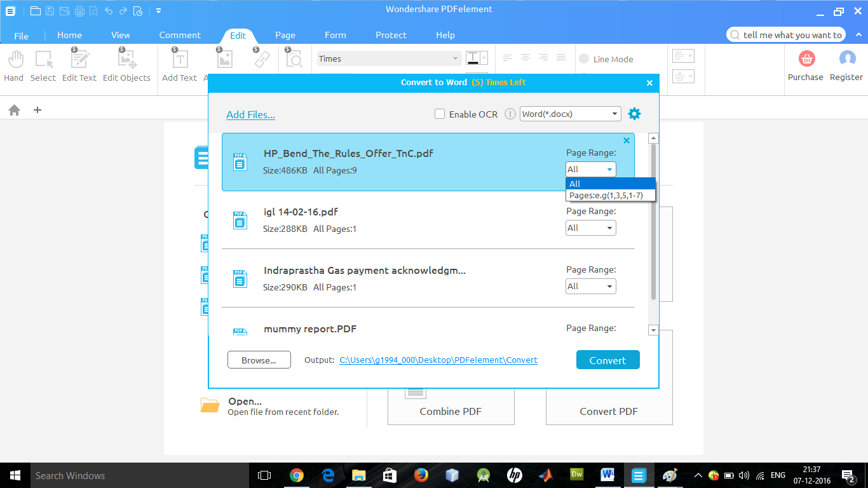Click the Print icon in quick access toolbar

pos(79,11)
